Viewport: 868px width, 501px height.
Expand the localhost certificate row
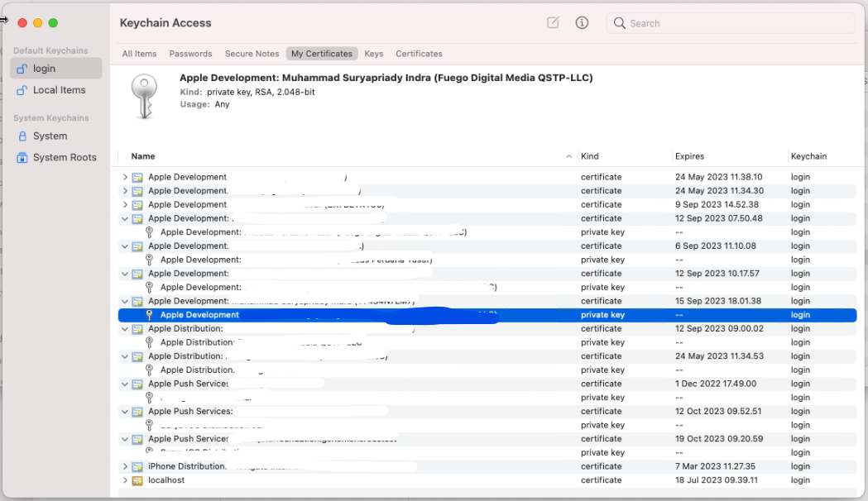pyautogui.click(x=126, y=480)
